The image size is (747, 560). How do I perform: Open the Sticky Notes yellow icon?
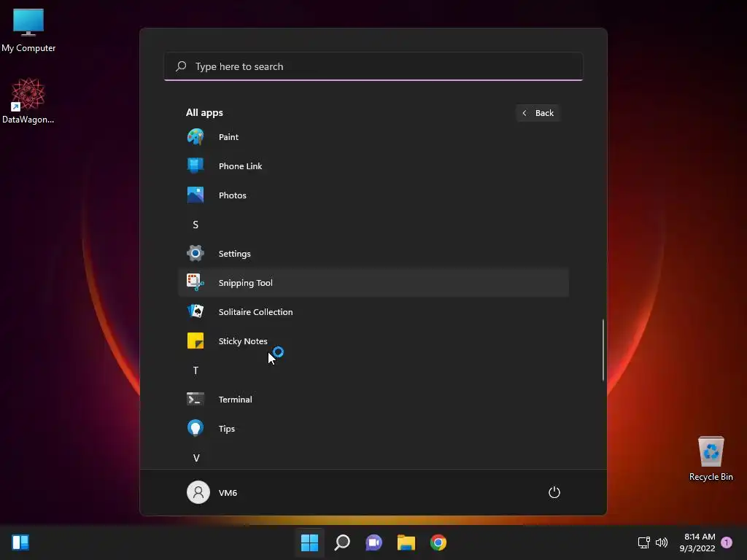point(196,341)
